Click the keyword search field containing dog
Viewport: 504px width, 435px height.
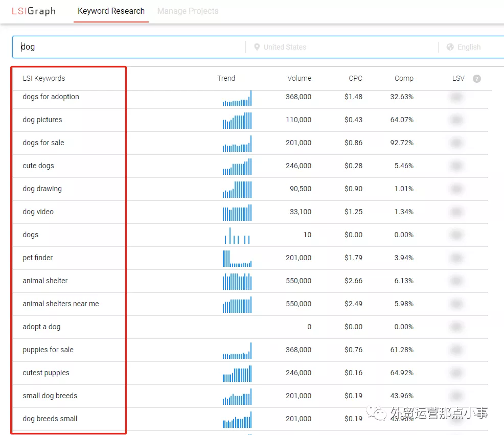(128, 47)
